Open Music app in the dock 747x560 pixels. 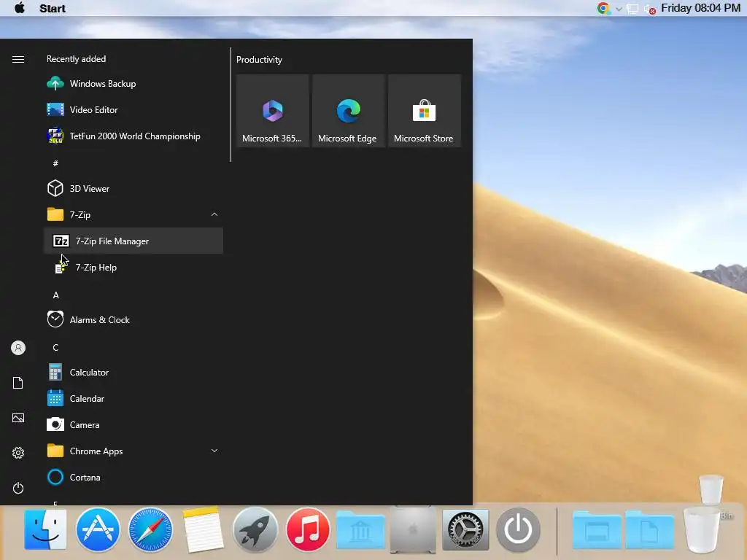(308, 529)
